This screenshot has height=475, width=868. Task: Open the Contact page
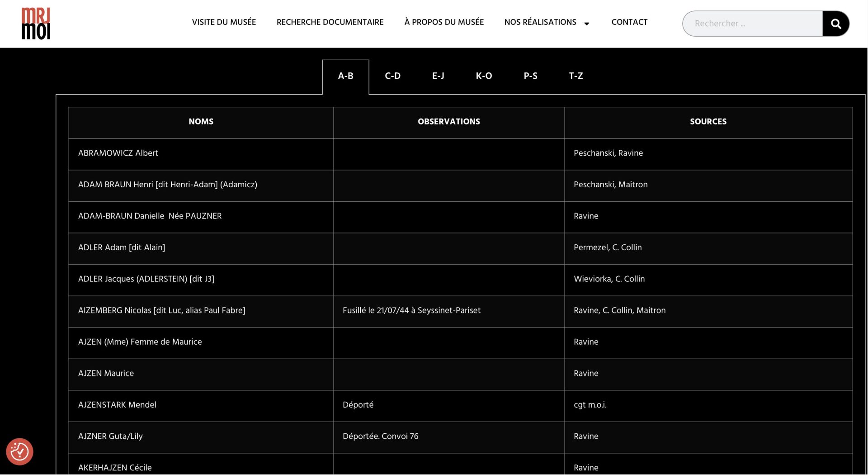(629, 22)
